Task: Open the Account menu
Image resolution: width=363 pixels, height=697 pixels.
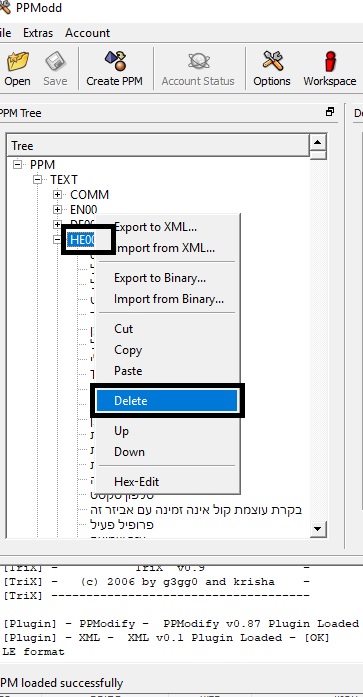Action: coord(88,33)
